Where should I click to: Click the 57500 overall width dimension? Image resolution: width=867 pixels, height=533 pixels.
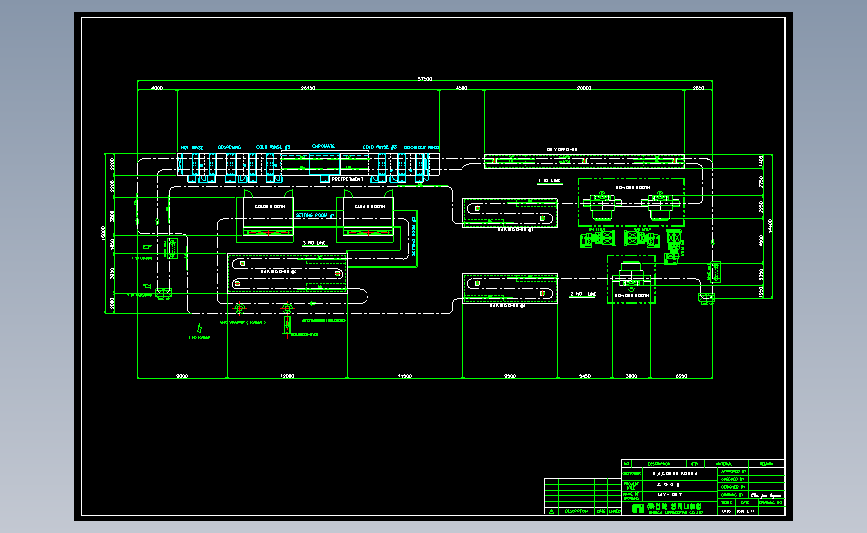[425, 79]
